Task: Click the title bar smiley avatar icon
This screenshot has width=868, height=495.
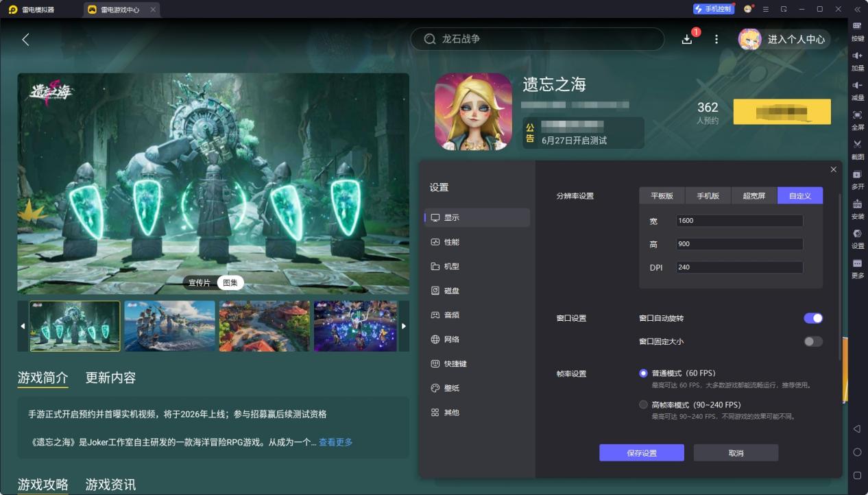Action: click(748, 9)
